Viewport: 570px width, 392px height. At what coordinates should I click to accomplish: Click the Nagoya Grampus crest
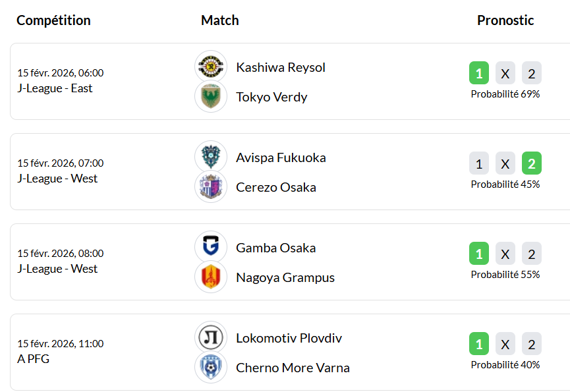(211, 277)
